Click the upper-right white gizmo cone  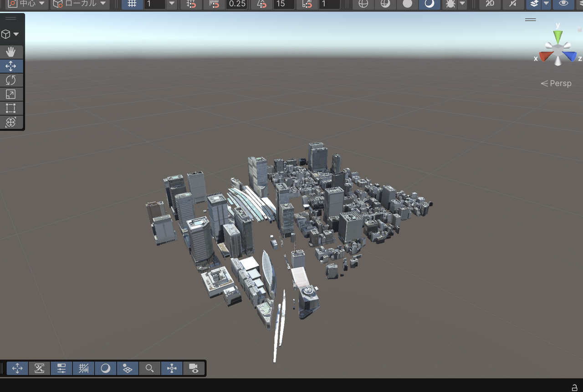[567, 45]
